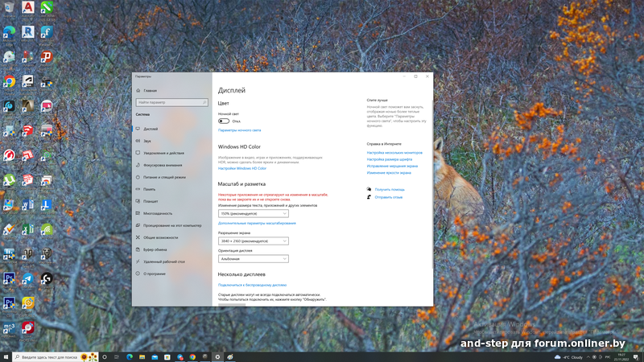Open Дополнительные параметры масштабирования link
The height and width of the screenshot is (362, 644).
257,224
